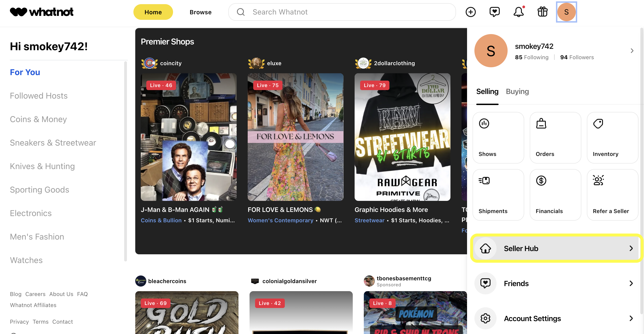The width and height of the screenshot is (644, 334).
Task: Open the Shipments tile
Action: point(498,195)
